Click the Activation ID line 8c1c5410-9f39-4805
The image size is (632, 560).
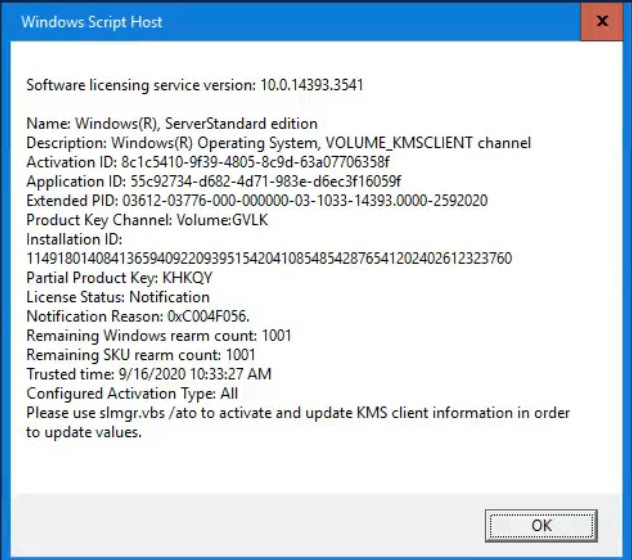(x=208, y=162)
